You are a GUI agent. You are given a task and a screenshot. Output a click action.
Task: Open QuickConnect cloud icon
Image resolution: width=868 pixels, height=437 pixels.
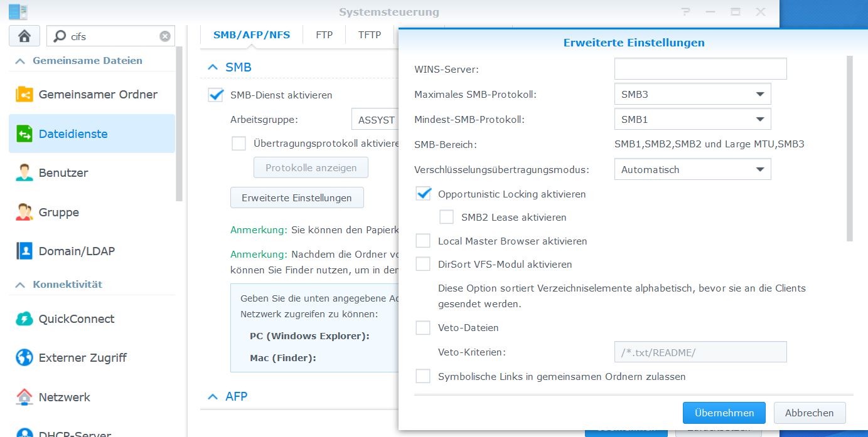[x=24, y=319]
